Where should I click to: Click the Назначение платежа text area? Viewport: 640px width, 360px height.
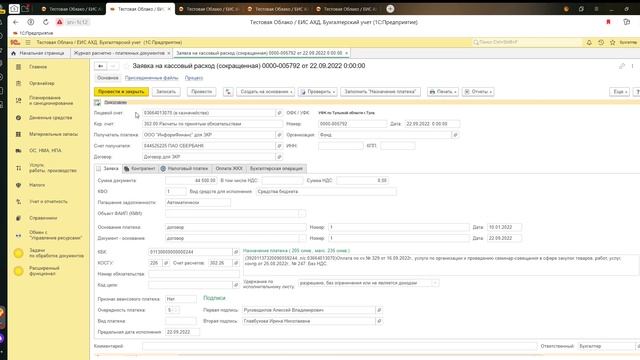[441, 264]
